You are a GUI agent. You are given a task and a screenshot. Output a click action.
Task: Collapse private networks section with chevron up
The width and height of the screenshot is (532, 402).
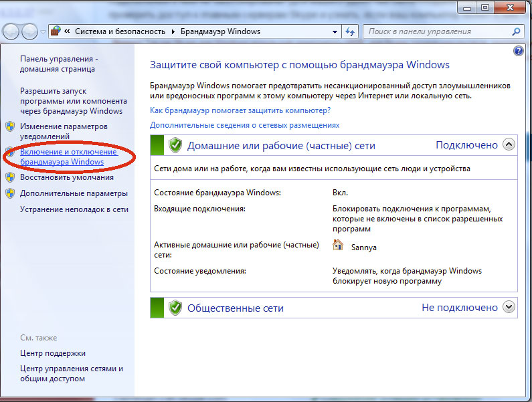pos(509,144)
